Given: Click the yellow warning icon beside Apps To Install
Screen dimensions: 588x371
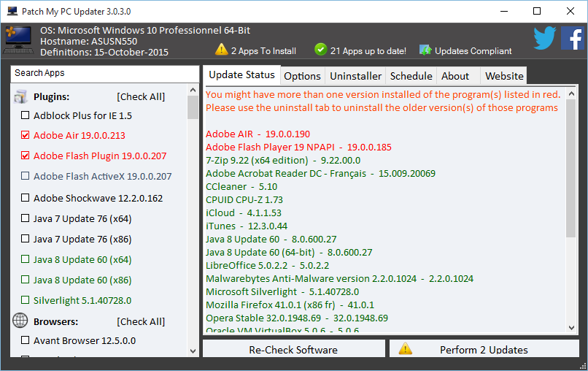Looking at the screenshot, I should tap(222, 49).
